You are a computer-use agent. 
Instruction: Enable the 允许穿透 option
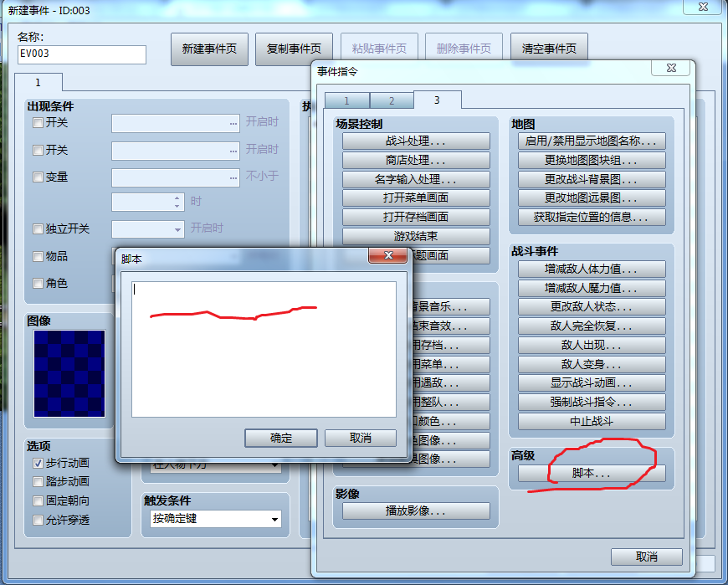(x=38, y=520)
